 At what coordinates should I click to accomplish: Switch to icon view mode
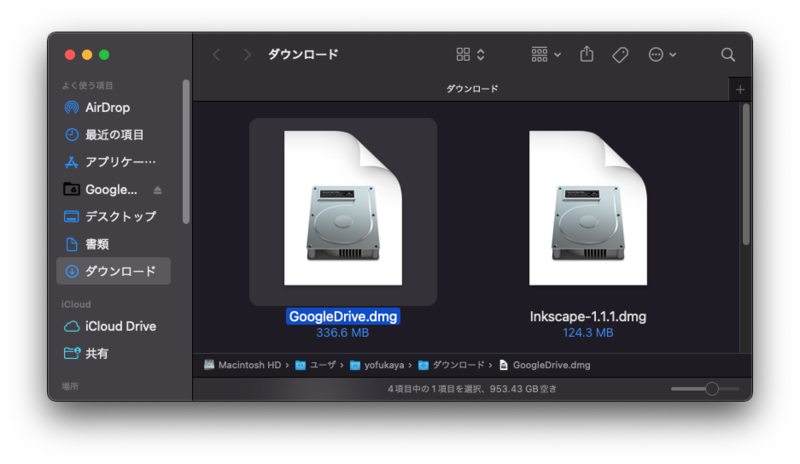tap(463, 55)
